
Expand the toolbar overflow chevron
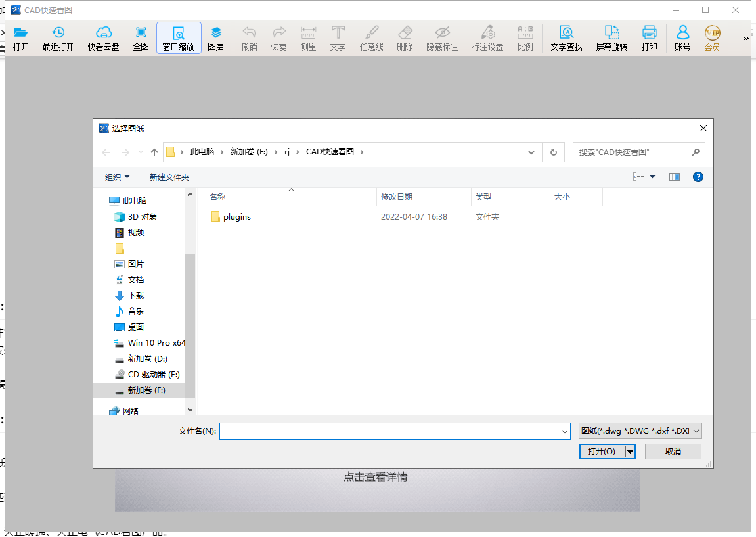(746, 38)
